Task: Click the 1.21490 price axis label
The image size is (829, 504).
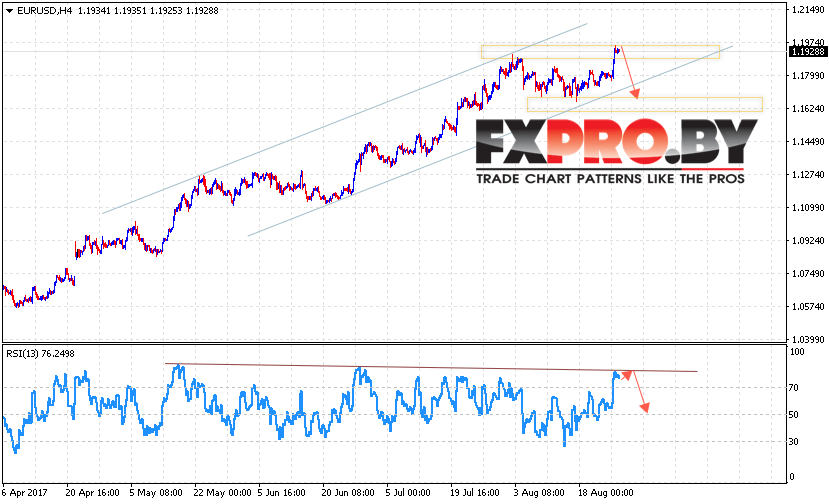Action: coord(806,10)
